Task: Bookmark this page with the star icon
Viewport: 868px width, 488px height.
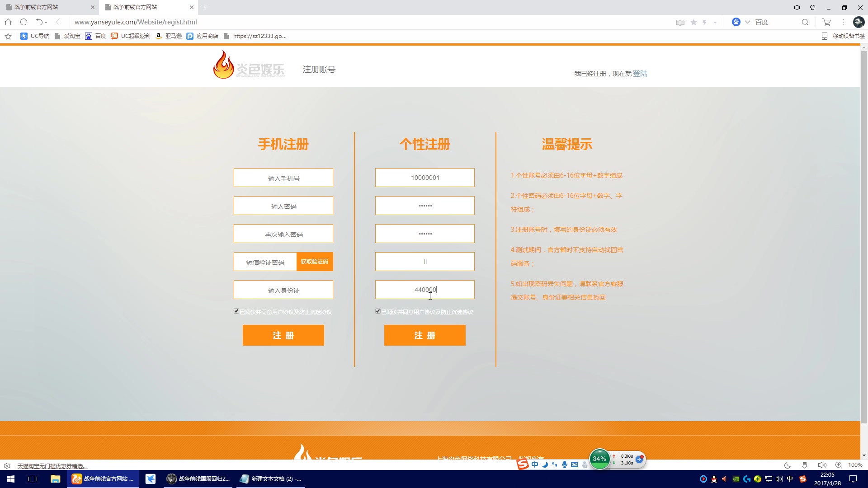Action: pyautogui.click(x=693, y=22)
